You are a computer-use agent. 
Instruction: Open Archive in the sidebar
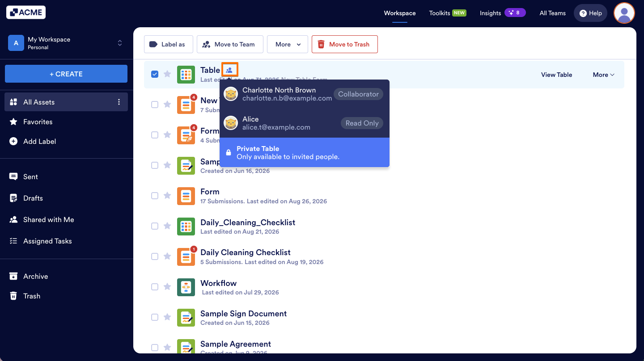(x=66, y=276)
